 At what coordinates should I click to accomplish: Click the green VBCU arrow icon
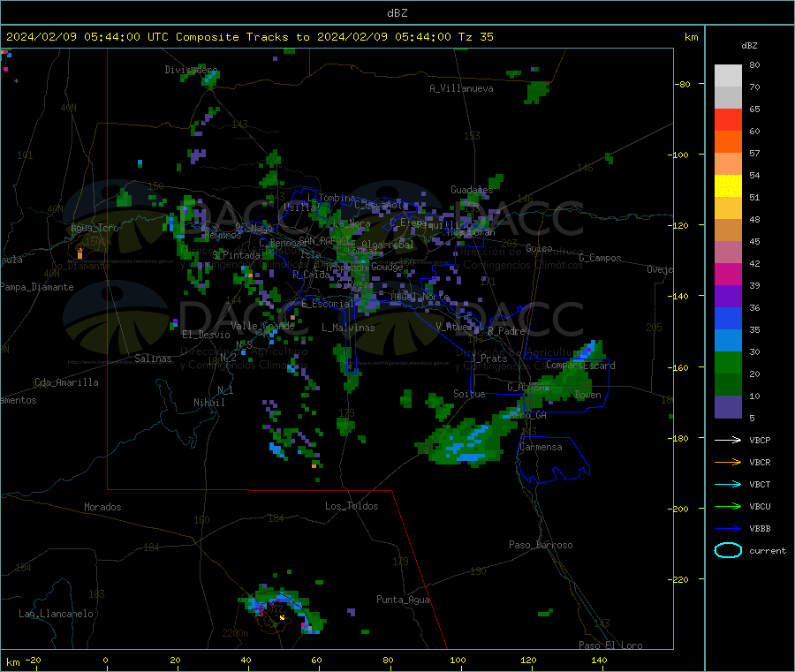(x=728, y=506)
